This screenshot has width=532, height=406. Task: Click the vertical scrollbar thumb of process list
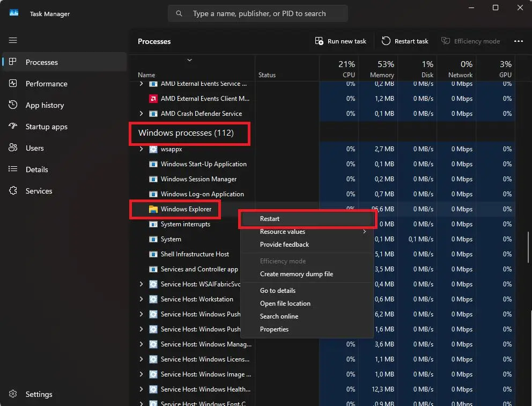point(528,247)
